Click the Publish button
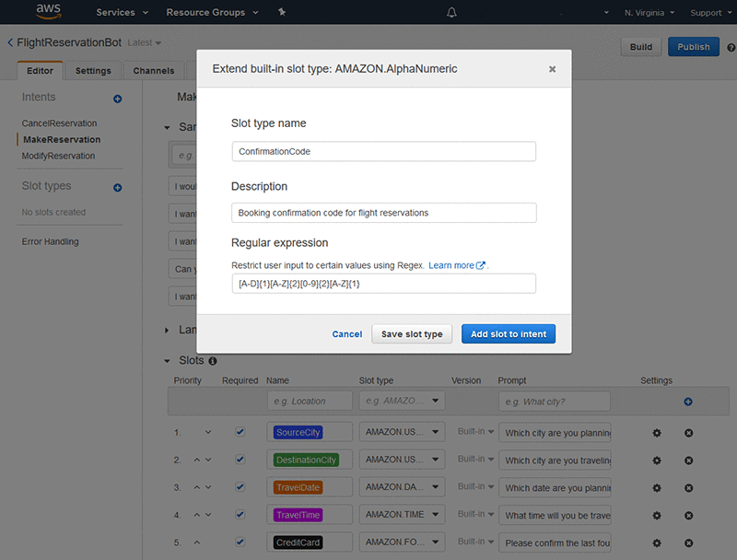Viewport: 737px width, 560px height. tap(694, 47)
